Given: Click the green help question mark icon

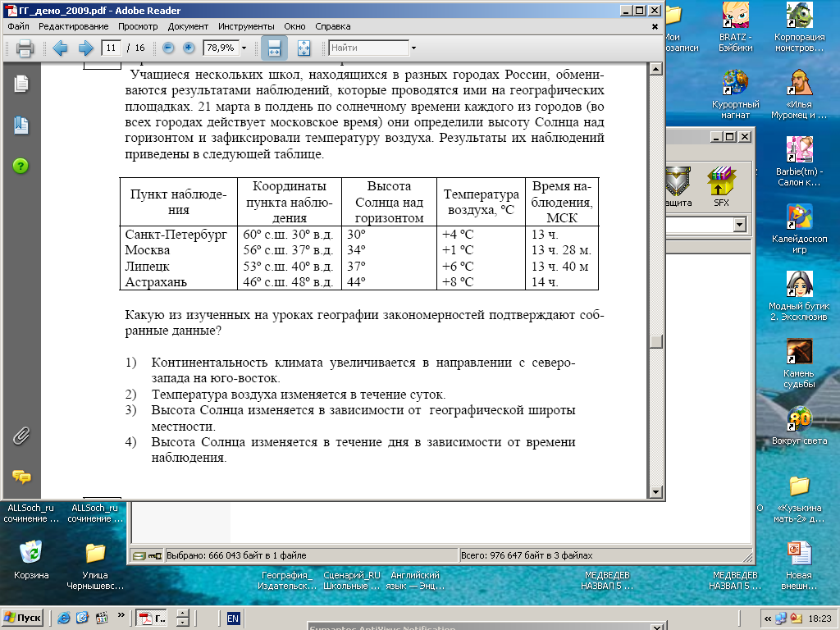Looking at the screenshot, I should point(21,166).
